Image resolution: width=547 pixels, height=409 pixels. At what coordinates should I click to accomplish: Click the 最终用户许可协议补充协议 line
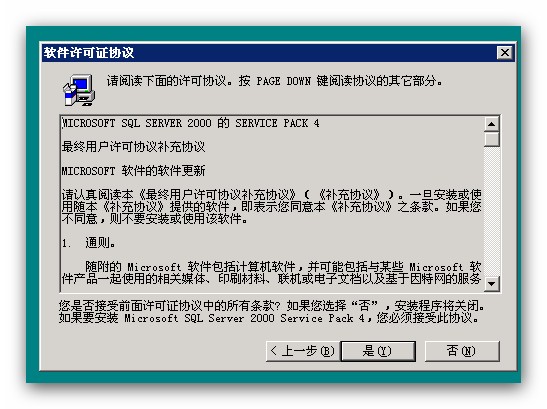click(133, 147)
